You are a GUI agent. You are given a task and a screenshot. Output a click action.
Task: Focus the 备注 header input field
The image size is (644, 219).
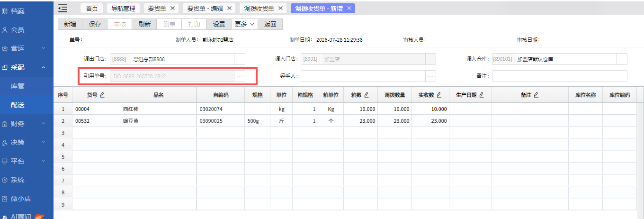pyautogui.click(x=560, y=76)
